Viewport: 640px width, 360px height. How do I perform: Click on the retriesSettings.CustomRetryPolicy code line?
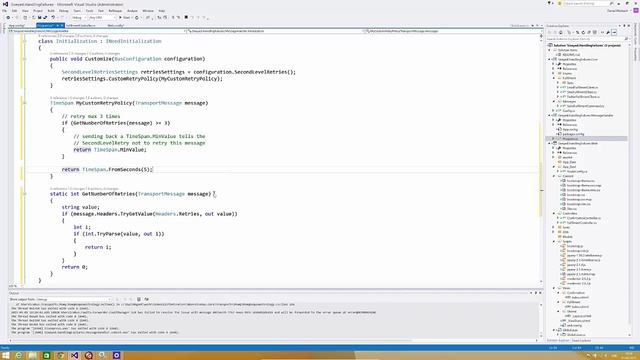[142, 78]
